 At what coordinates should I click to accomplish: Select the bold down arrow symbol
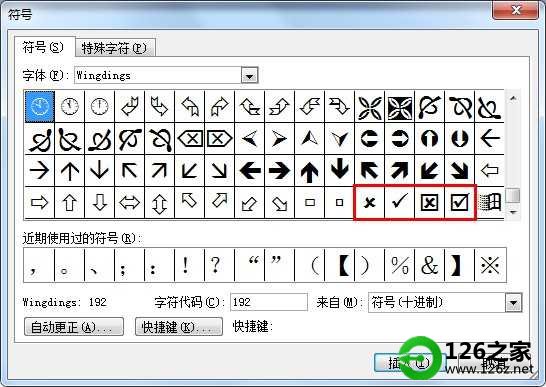(340, 171)
